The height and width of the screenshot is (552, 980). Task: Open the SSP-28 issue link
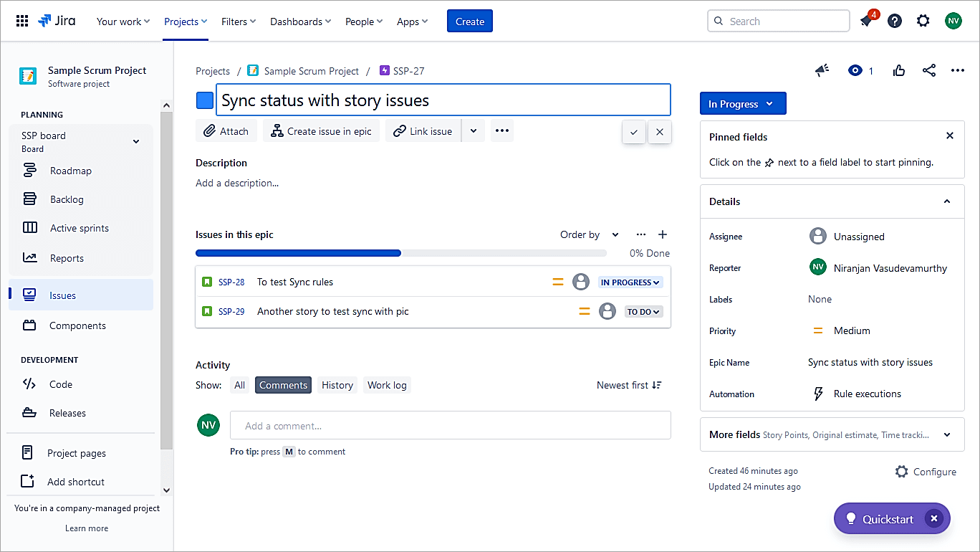[x=231, y=282]
